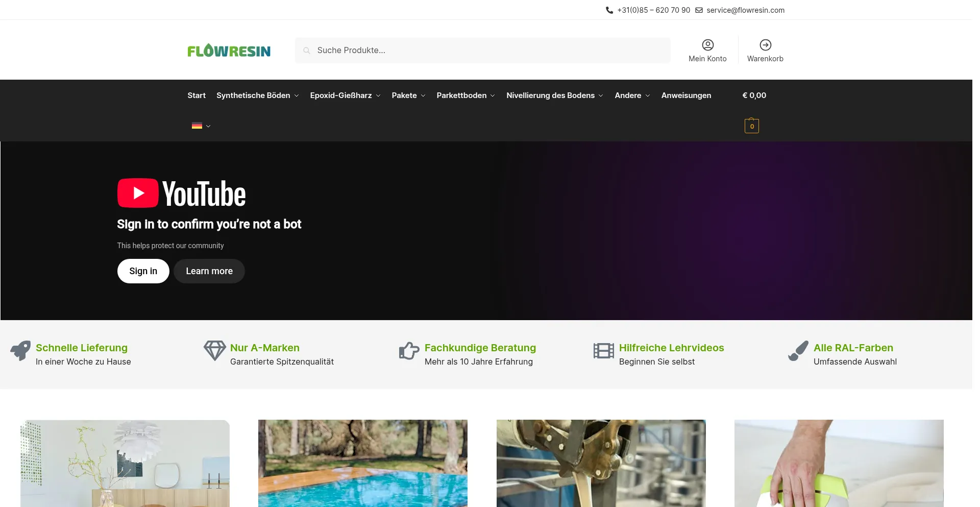Open language selector chevron
Image resolution: width=980 pixels, height=507 pixels.
click(x=208, y=126)
